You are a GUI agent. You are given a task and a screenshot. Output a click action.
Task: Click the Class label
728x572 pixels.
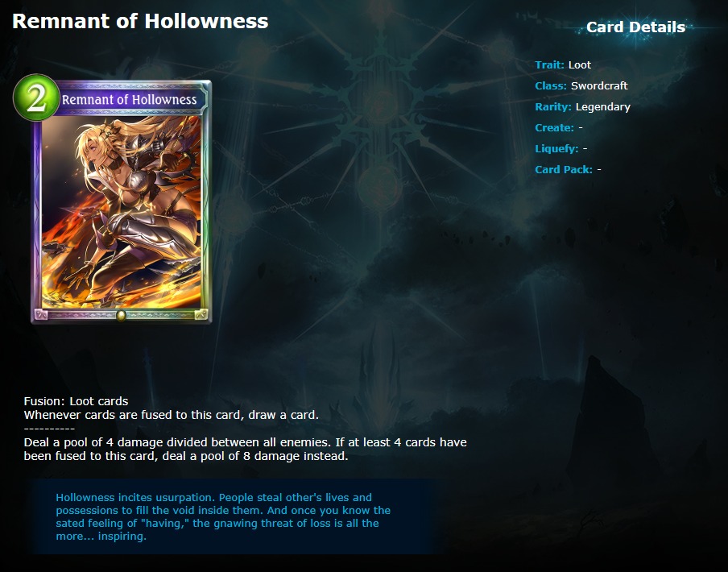(551, 86)
